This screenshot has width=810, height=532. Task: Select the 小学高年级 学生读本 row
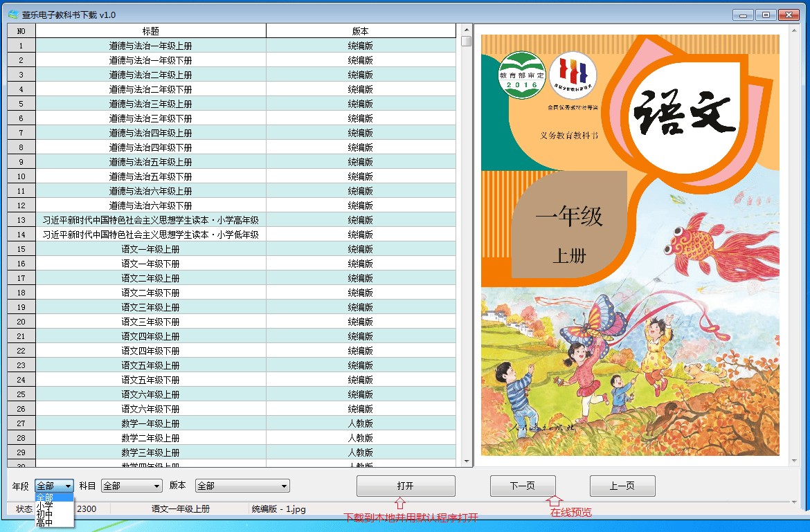[231, 220]
